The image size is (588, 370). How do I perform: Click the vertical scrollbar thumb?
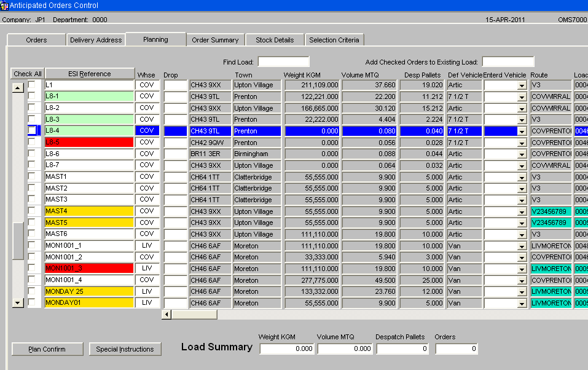pyautogui.click(x=18, y=240)
